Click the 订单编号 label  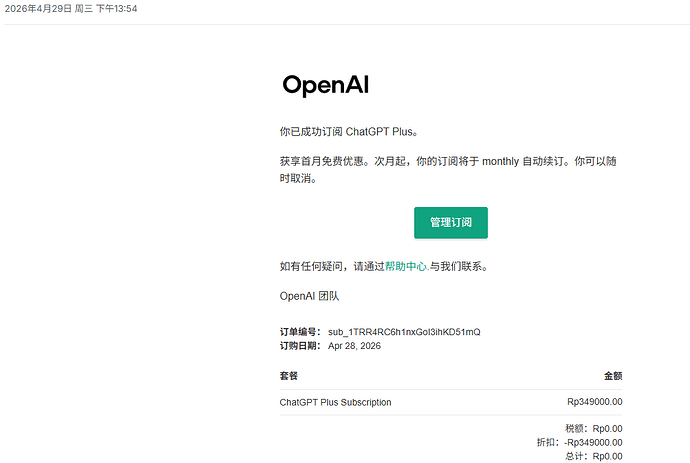point(300,332)
